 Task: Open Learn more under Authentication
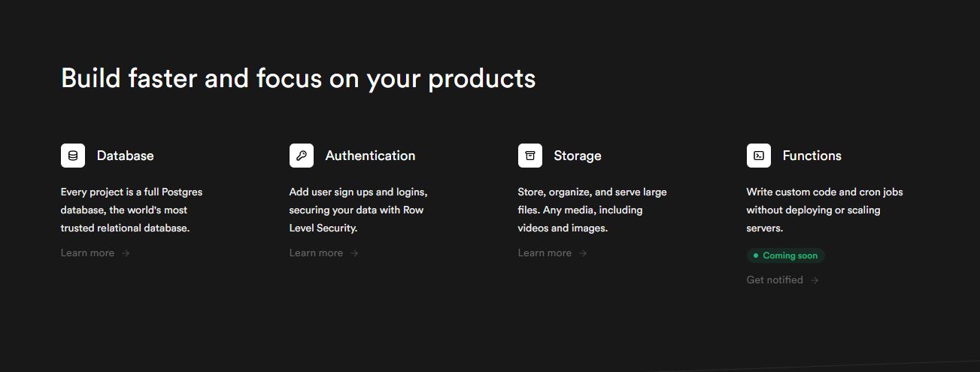[317, 253]
